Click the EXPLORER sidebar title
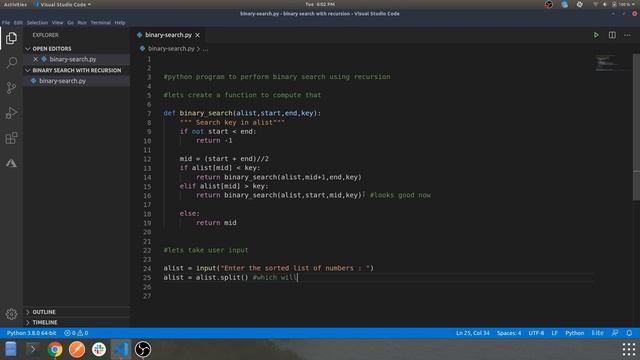Screen dimensions: 640x360 [x=45, y=35]
